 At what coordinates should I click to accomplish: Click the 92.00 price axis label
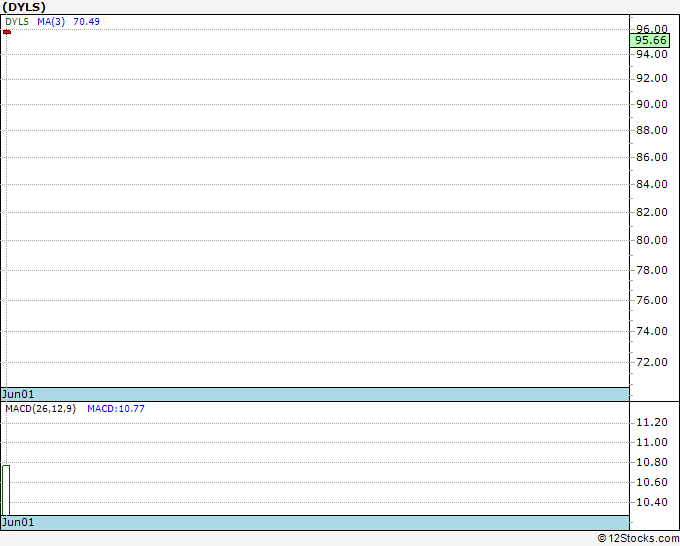[651, 78]
